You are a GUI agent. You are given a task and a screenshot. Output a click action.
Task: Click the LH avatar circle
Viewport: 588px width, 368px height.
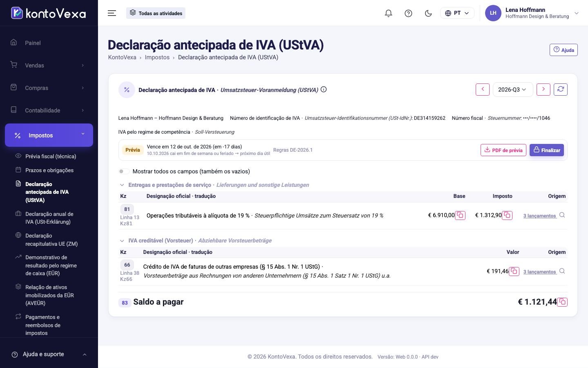pos(493,13)
